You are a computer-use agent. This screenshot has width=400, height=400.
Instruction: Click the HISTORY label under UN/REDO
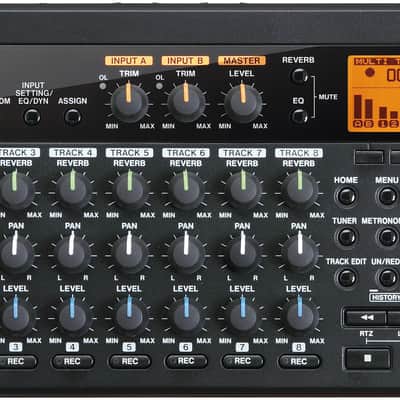[x=385, y=297]
